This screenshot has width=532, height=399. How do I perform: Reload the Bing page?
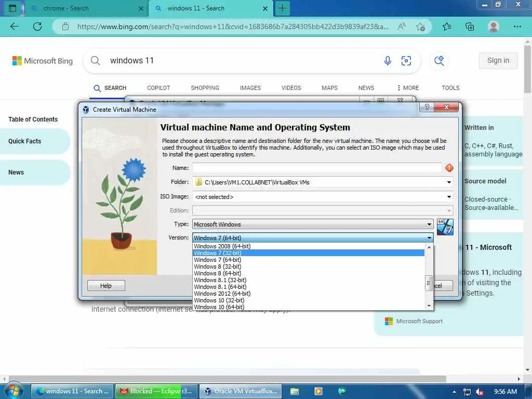coord(37,26)
